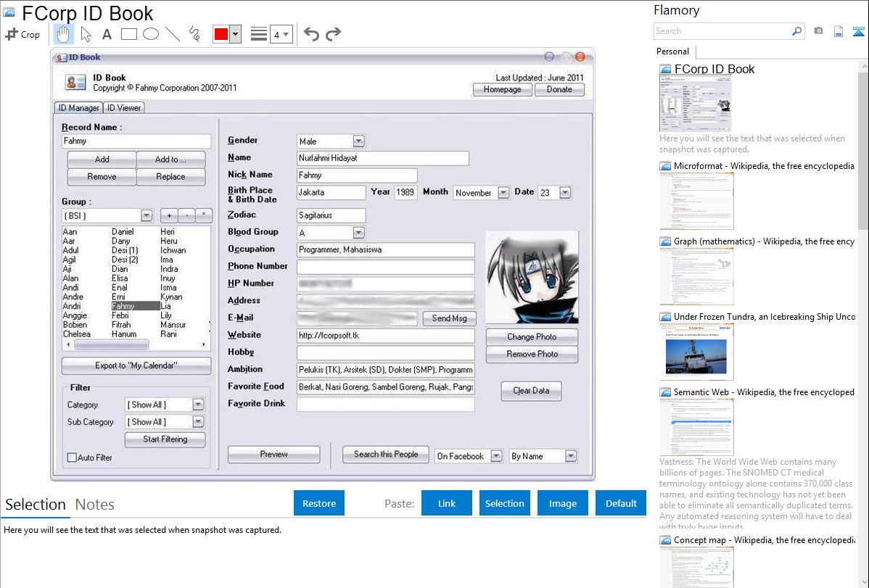Select Kynan in the name list
This screenshot has width=869, height=588.
[171, 297]
